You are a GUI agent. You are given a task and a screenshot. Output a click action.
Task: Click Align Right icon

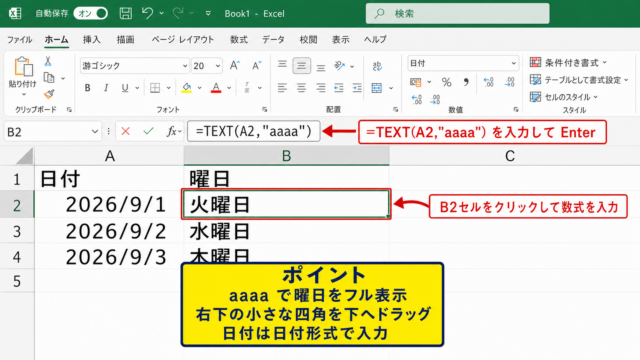tap(321, 88)
